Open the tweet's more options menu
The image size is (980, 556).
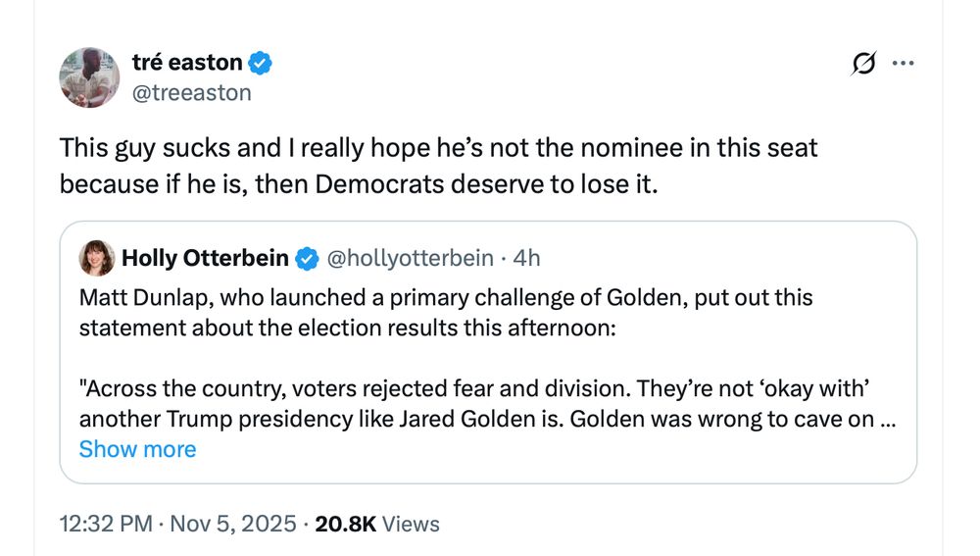903,65
